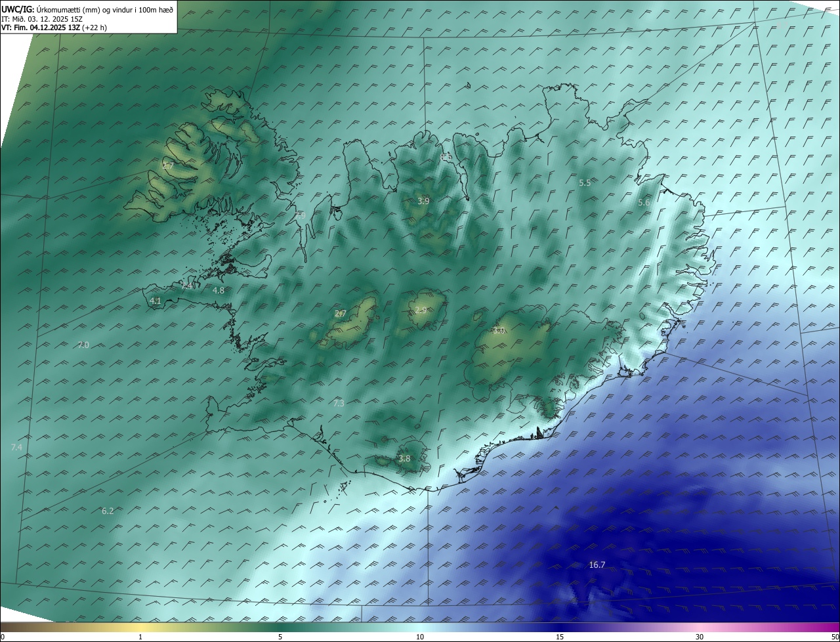Select the 5.5 value in northeast Iceland

pos(585,182)
